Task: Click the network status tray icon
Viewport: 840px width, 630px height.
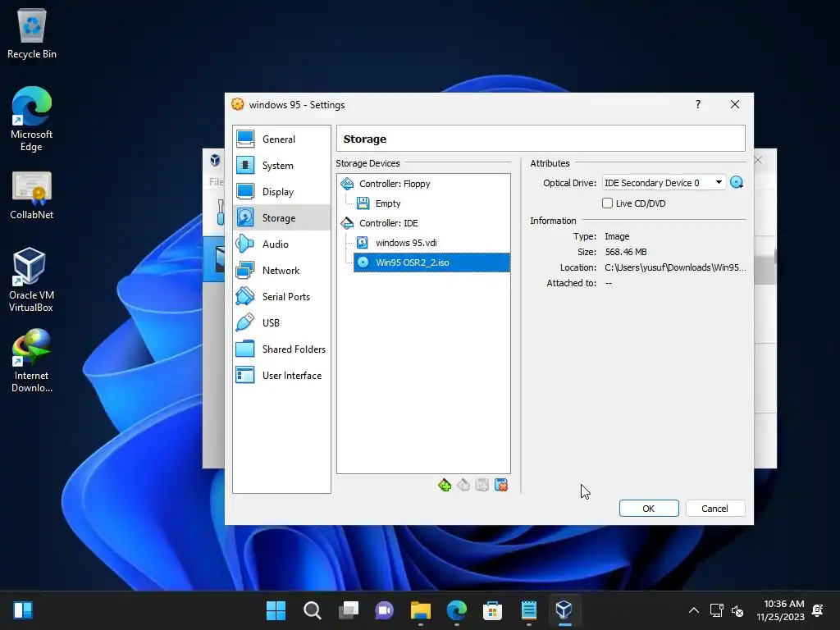Action: click(716, 610)
